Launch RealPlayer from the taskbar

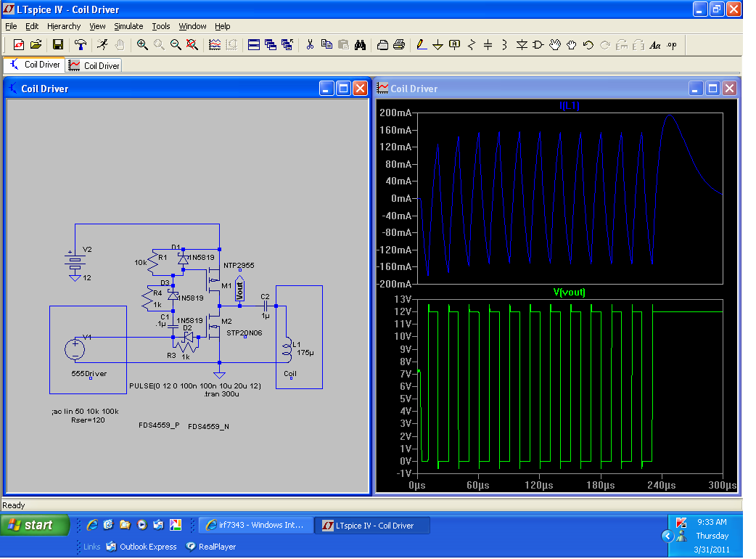pyautogui.click(x=211, y=547)
